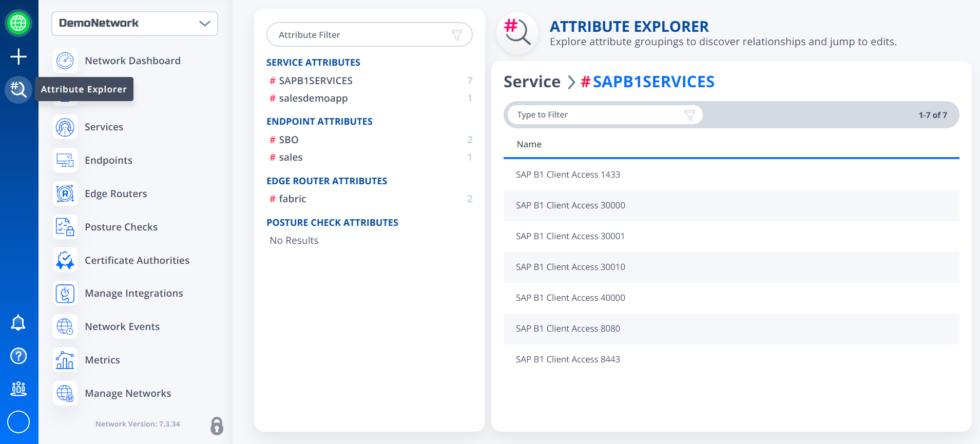Open Posture Checks menu item
Screen dimensions: 980x444
coord(121,227)
